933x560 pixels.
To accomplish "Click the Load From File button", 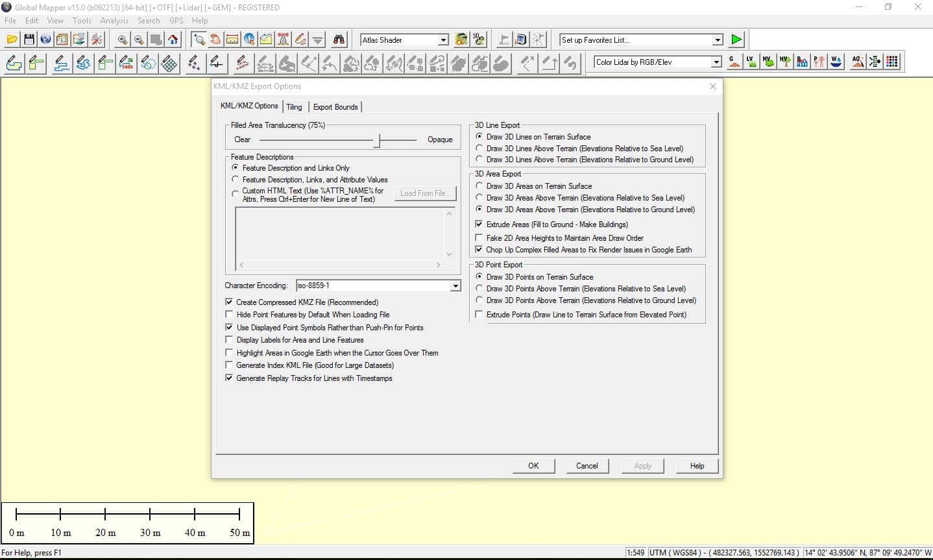I will pos(425,193).
